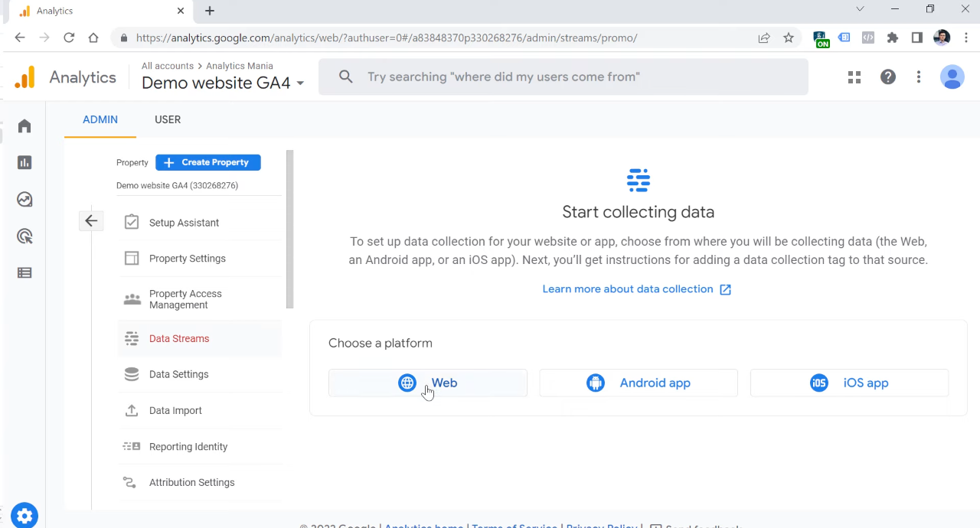980x528 pixels.
Task: Click the property column vertical scrollbar
Action: tap(289, 230)
